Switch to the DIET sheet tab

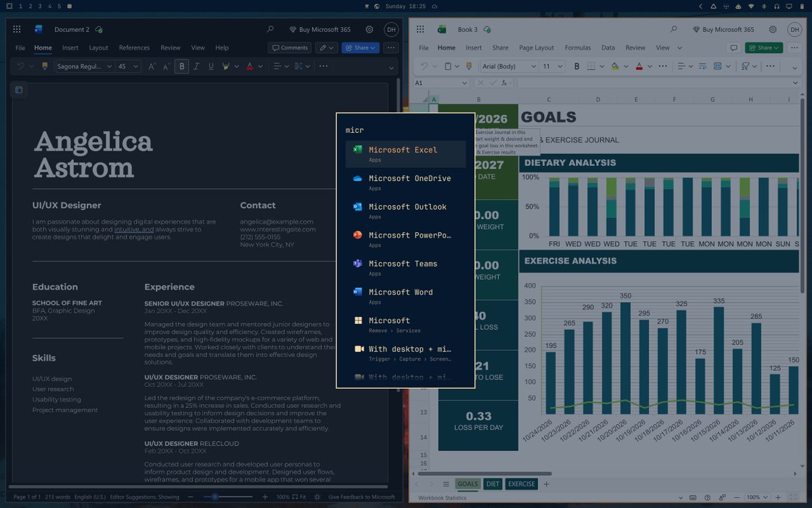(x=493, y=484)
